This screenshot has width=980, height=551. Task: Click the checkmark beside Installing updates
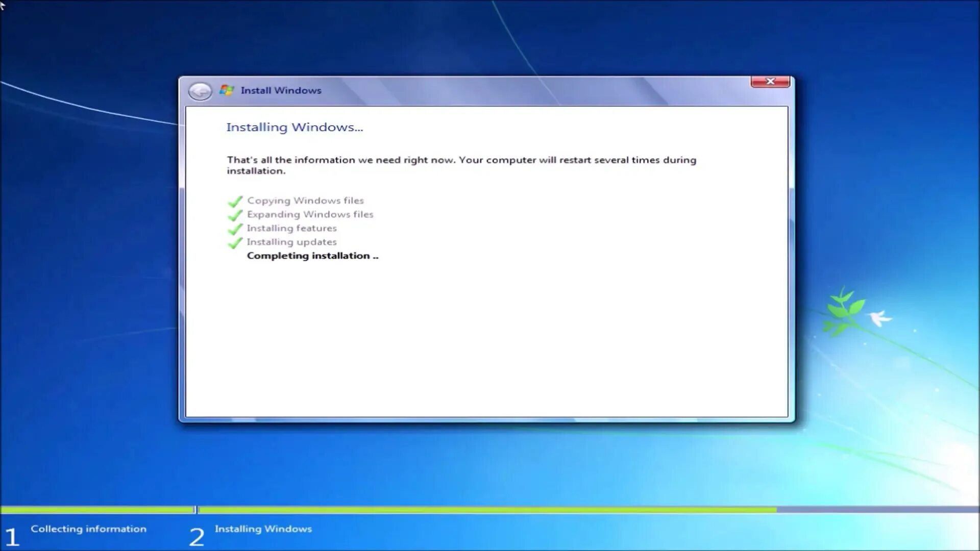click(x=235, y=243)
